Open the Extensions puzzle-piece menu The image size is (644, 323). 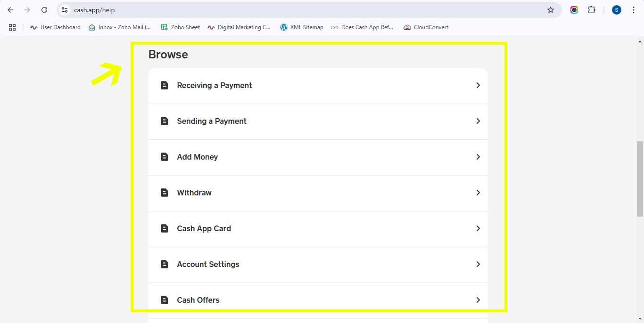click(591, 10)
